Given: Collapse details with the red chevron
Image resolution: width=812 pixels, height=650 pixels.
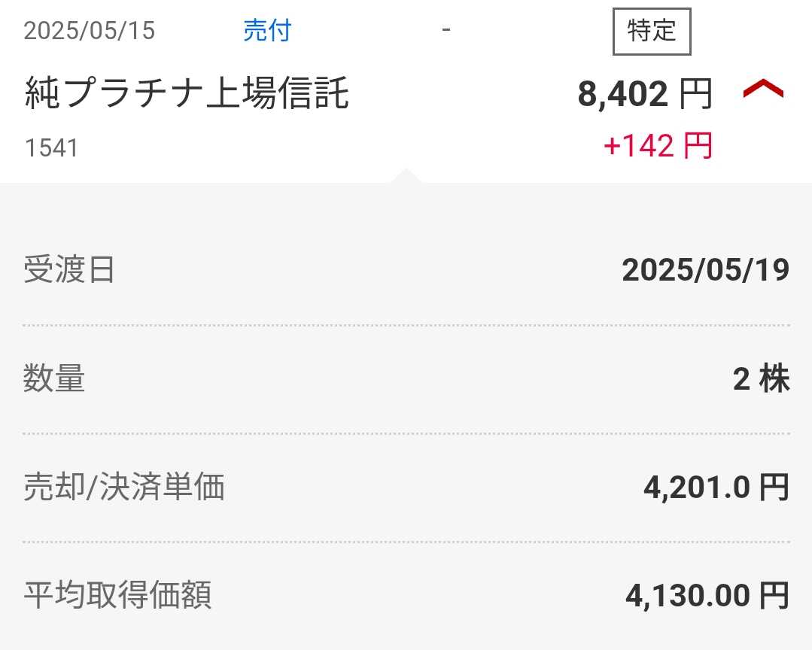Looking at the screenshot, I should click(762, 91).
